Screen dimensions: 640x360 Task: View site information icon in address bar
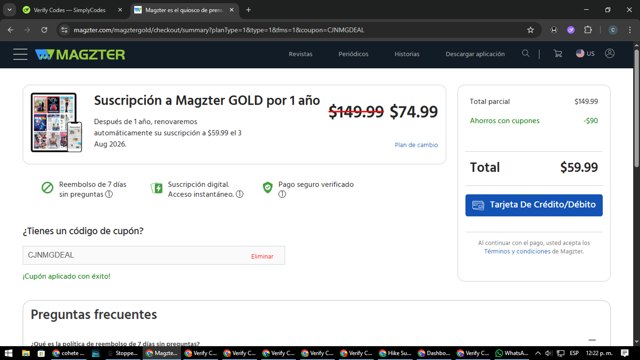pyautogui.click(x=64, y=30)
